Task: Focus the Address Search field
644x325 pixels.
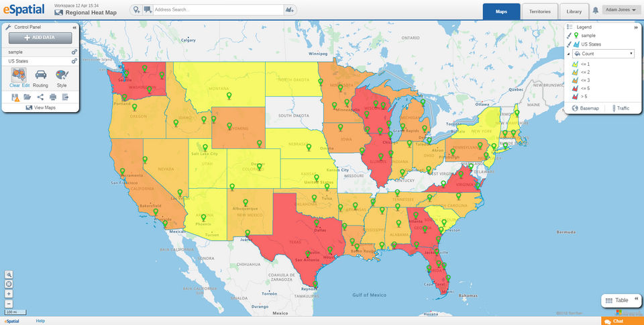Action: coord(218,9)
